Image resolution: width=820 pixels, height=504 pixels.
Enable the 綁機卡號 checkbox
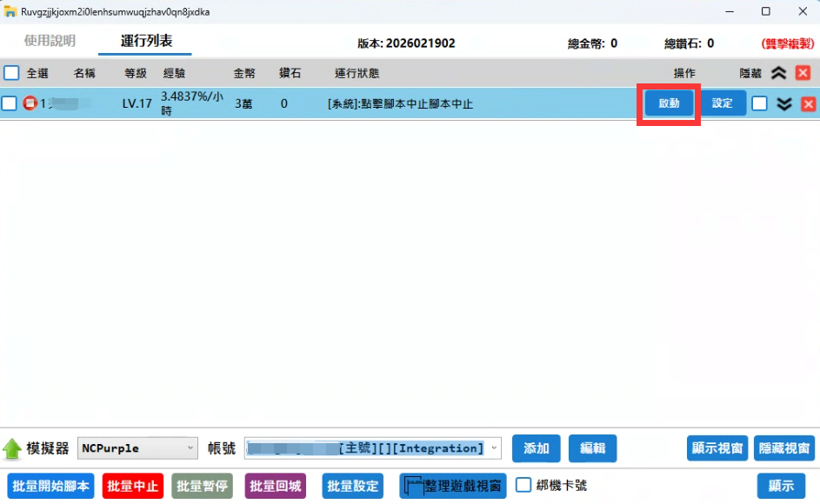pos(523,485)
